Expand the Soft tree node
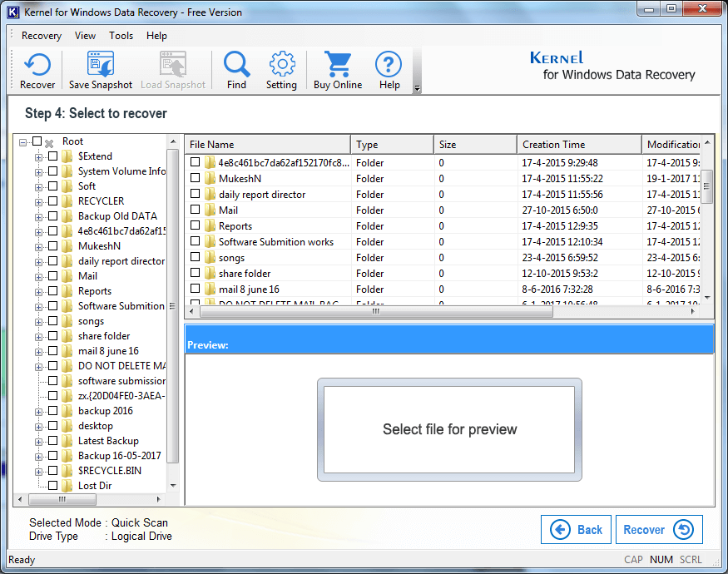 (38, 188)
